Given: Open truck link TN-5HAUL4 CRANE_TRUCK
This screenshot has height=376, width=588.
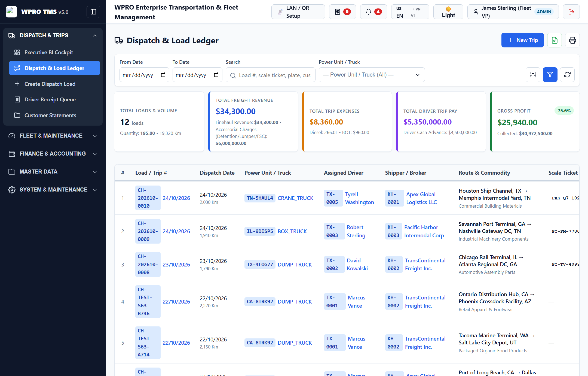Looking at the screenshot, I should 279,198.
